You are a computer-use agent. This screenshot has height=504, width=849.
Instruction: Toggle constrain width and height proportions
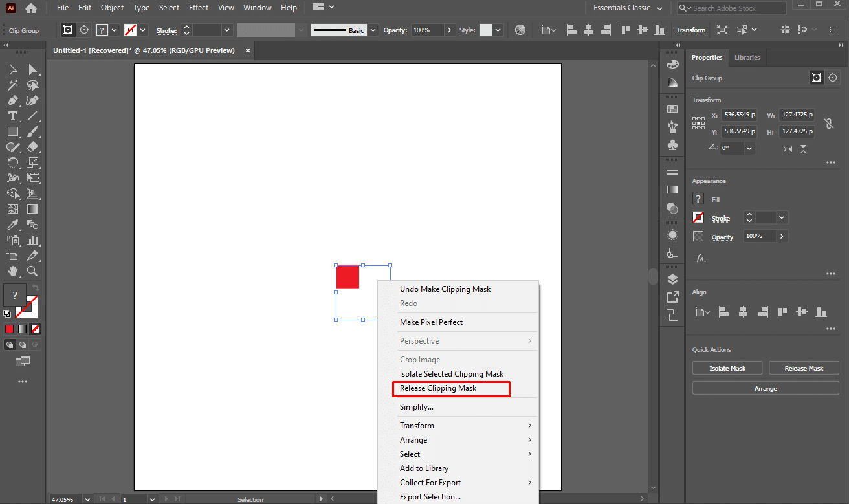click(x=828, y=124)
